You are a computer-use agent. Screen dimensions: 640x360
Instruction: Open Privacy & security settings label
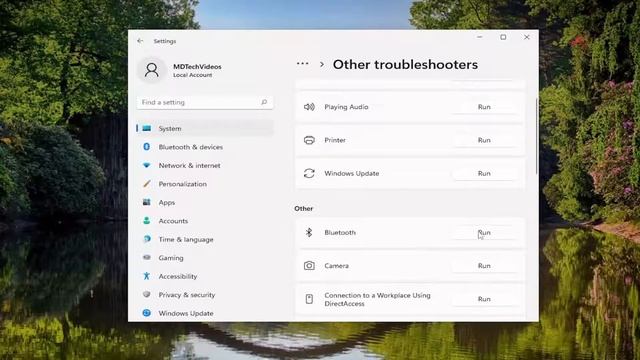coord(187,295)
